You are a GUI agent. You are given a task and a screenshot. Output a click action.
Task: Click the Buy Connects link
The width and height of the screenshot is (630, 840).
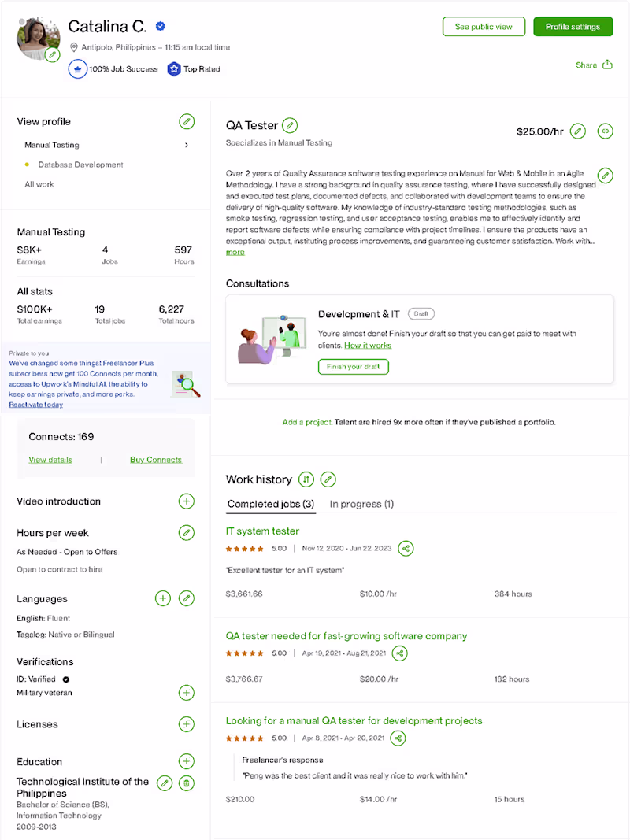[x=155, y=460]
